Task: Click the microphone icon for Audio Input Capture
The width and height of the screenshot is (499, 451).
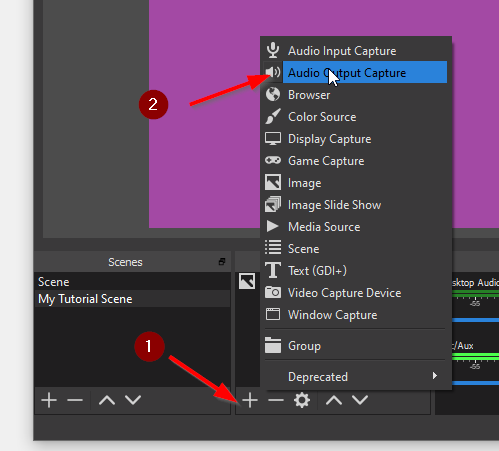Action: pos(273,50)
